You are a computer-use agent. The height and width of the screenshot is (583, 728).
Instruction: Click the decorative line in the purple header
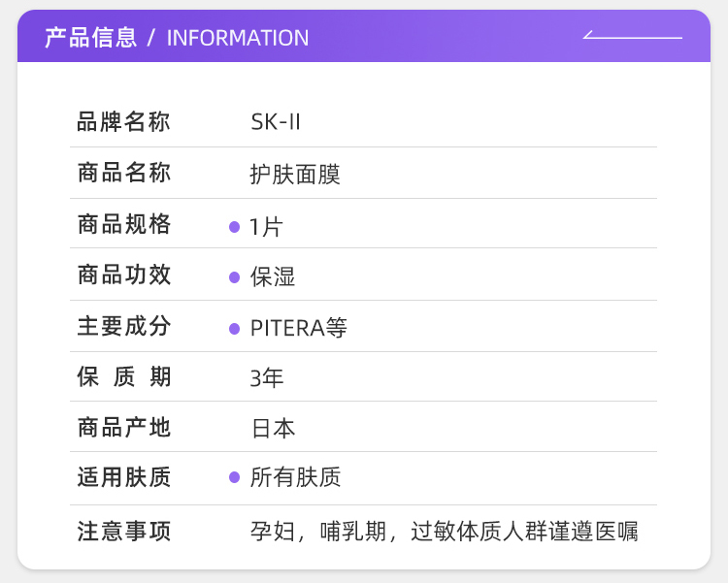(x=633, y=37)
